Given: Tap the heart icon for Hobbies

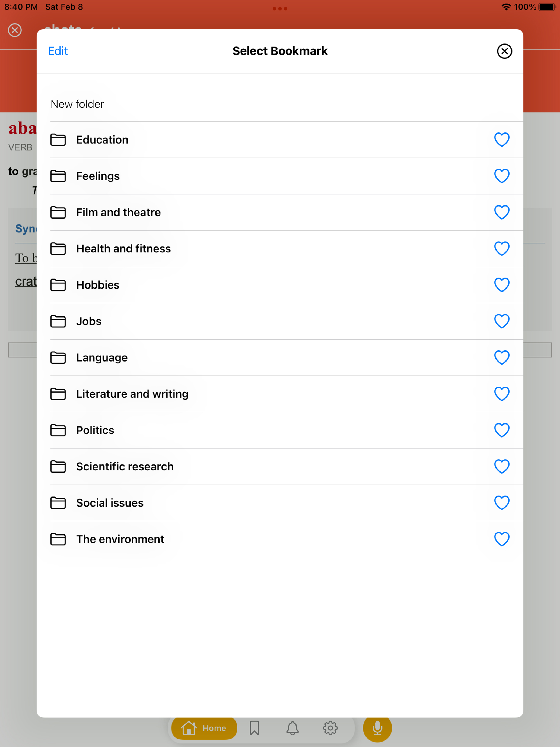Looking at the screenshot, I should 502,285.
